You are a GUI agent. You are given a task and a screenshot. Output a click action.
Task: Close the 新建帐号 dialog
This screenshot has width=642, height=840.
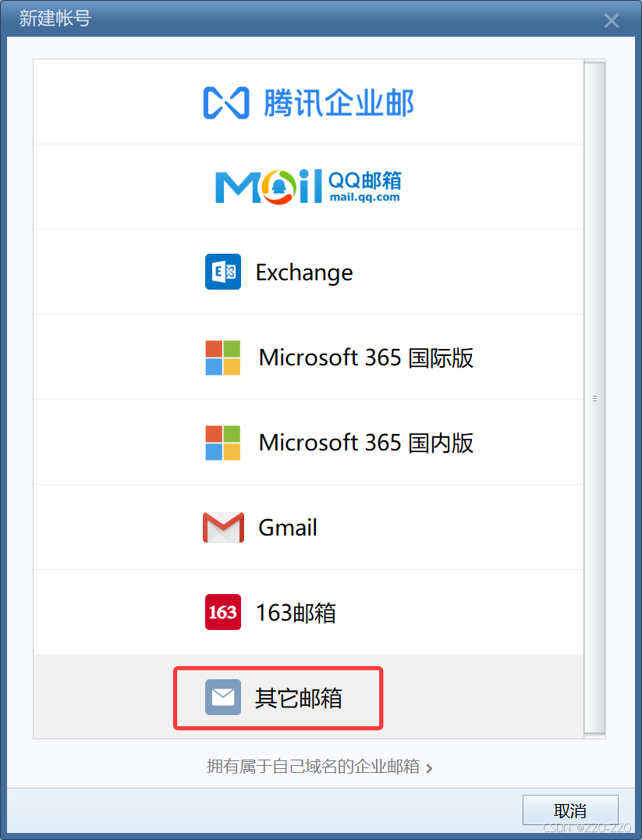[612, 21]
